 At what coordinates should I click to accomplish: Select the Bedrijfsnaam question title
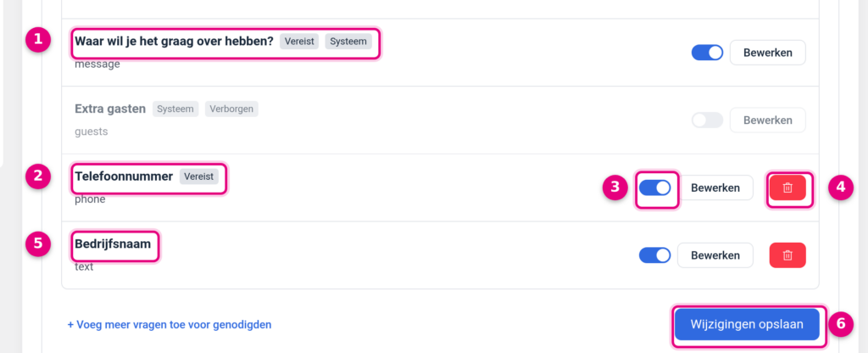click(x=113, y=244)
